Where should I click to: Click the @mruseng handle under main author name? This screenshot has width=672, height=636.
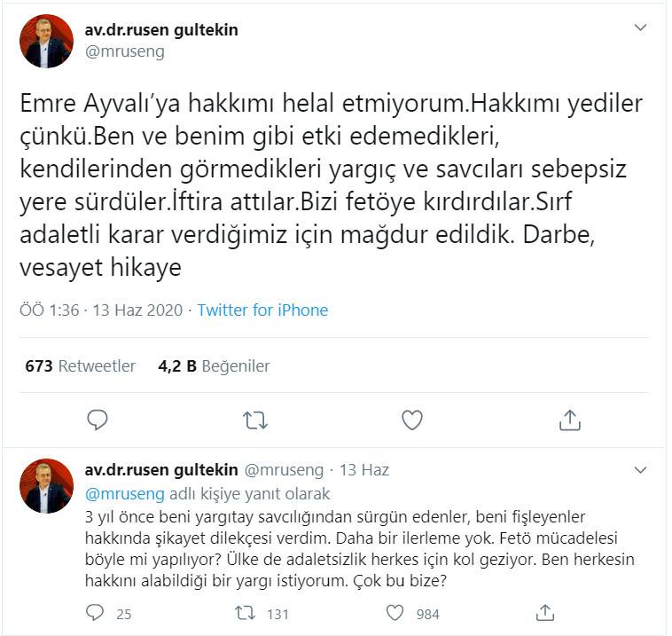(x=125, y=52)
